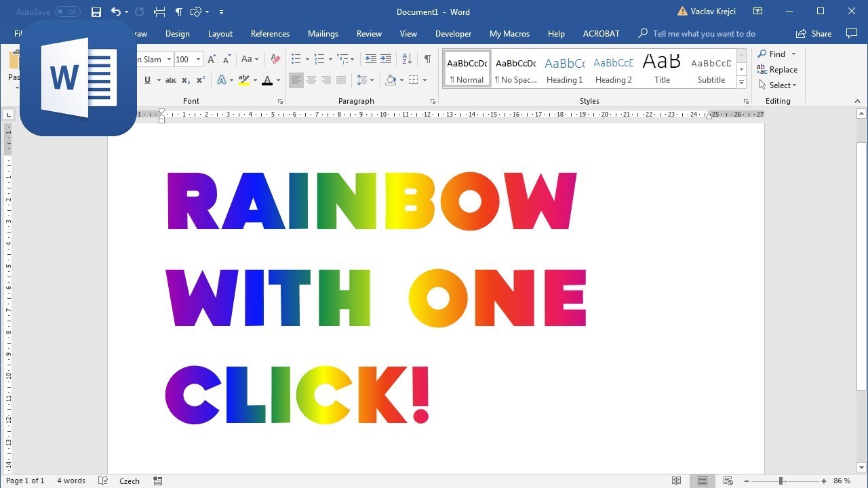Switch to Read Mode view
The width and height of the screenshot is (868, 488).
(676, 481)
